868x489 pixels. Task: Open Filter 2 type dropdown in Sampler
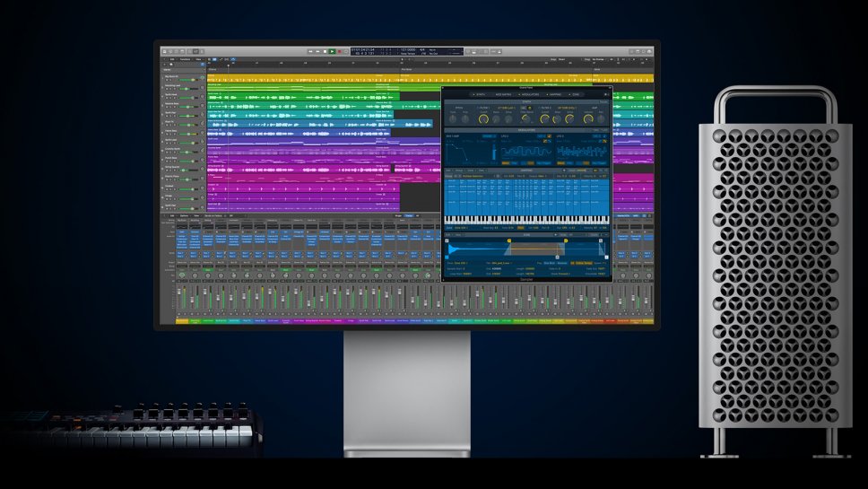(x=565, y=108)
